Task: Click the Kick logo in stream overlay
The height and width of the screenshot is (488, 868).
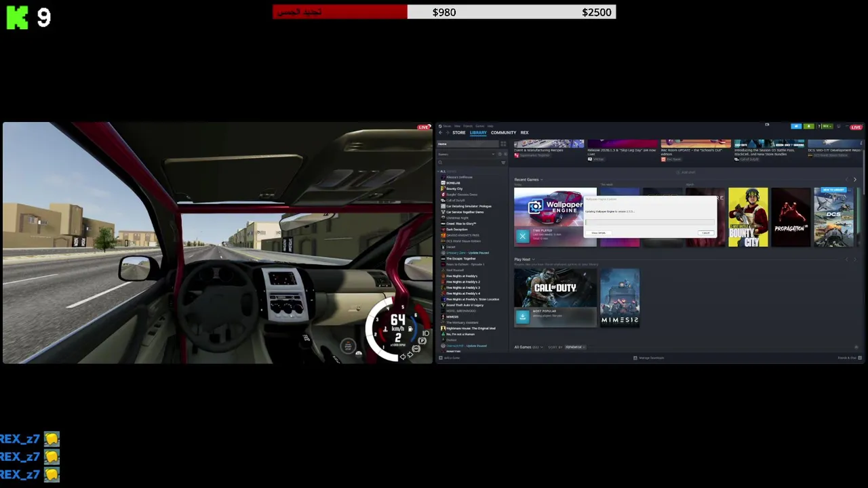Action: (x=18, y=17)
